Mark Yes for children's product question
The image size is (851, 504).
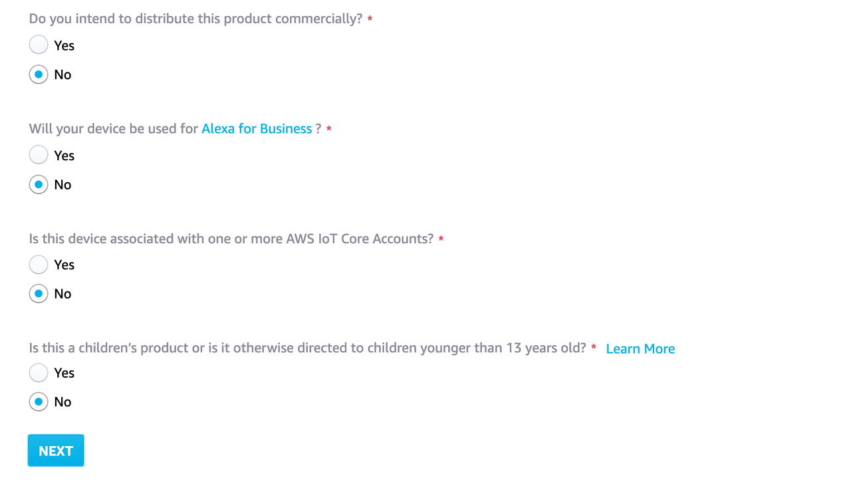click(39, 372)
